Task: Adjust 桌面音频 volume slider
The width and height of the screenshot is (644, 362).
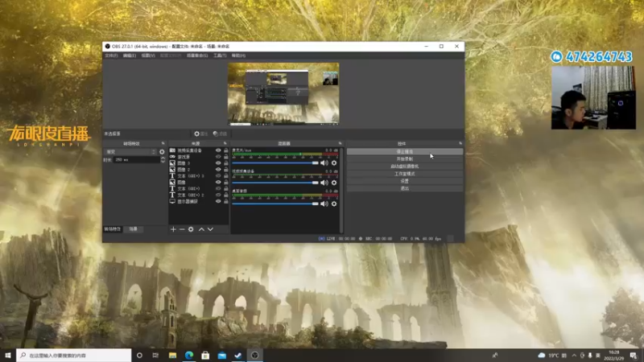Action: 275,204
